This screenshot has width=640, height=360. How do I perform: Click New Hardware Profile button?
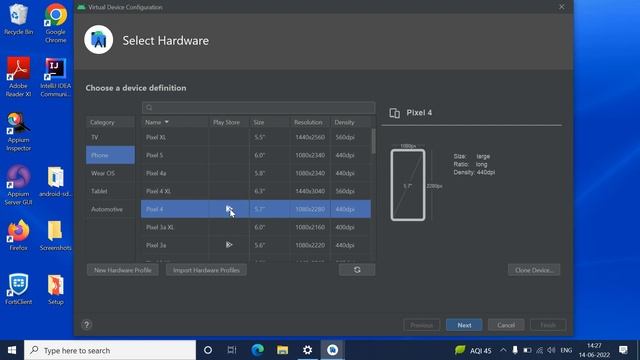point(122,270)
